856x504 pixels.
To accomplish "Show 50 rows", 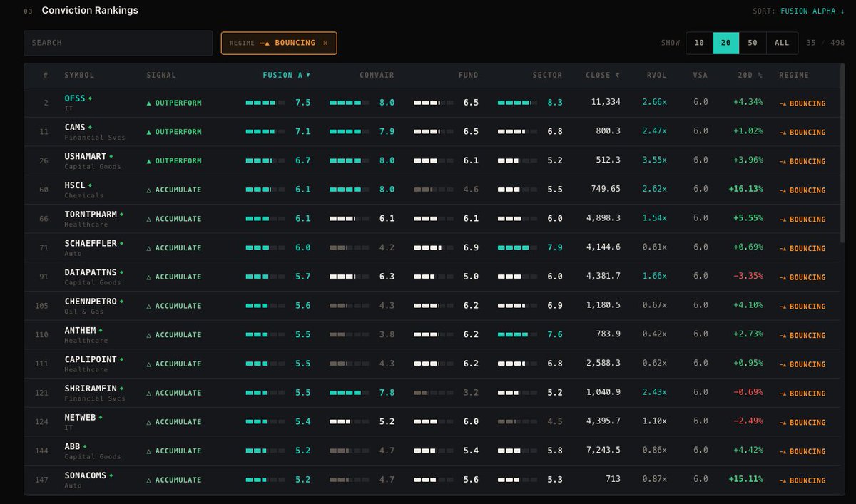I will click(753, 43).
